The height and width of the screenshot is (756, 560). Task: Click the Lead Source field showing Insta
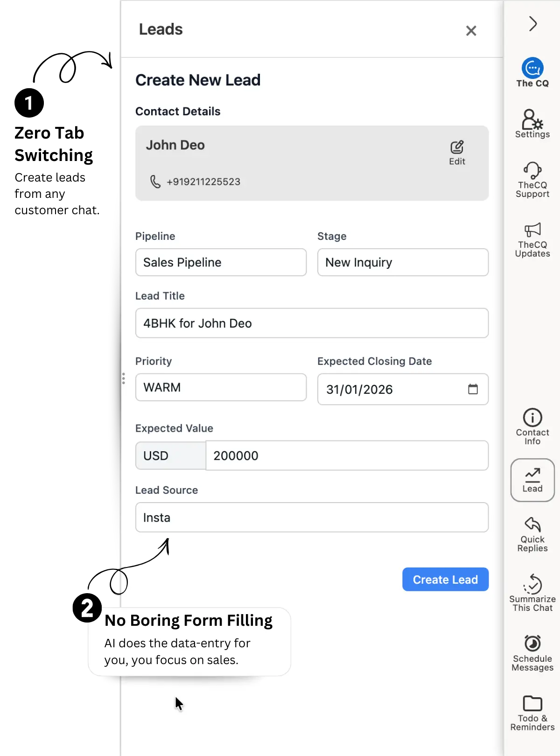pyautogui.click(x=312, y=517)
